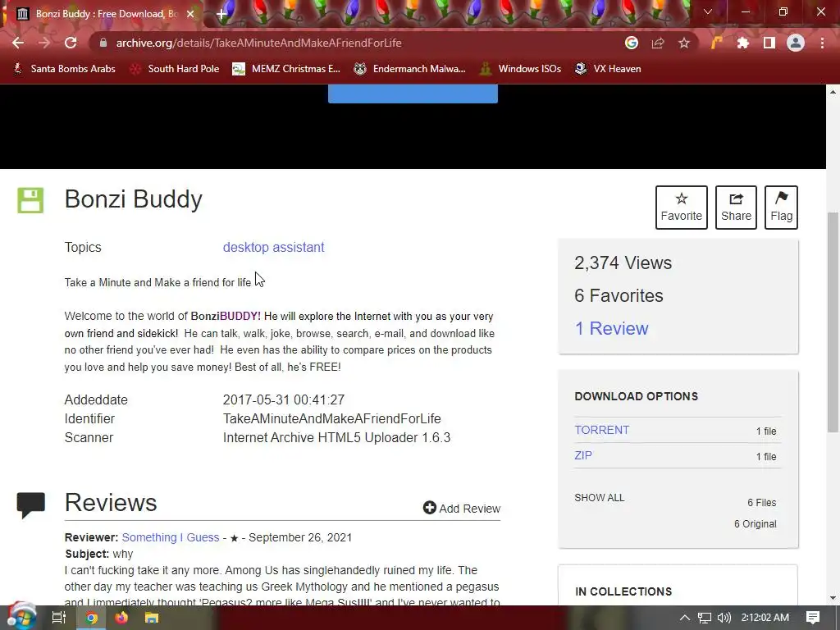
Task: Close the Bonzi Buddy tab
Action: (190, 14)
